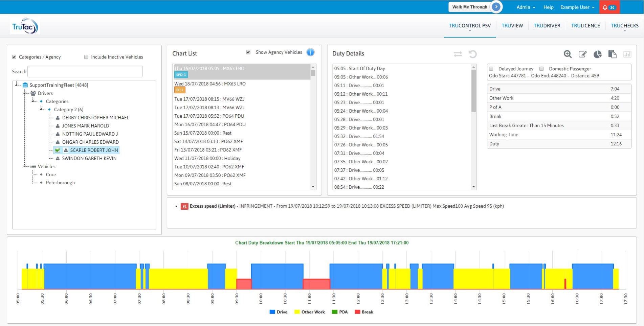Screen dimensions: 644x326
Task: Enable the Delayed Journey checkbox
Action: pos(491,68)
